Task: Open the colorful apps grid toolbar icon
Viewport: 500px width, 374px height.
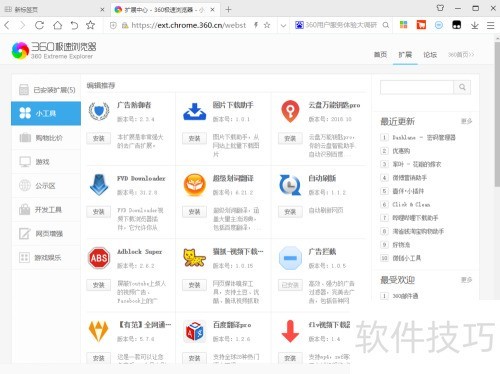Action: click(404, 25)
